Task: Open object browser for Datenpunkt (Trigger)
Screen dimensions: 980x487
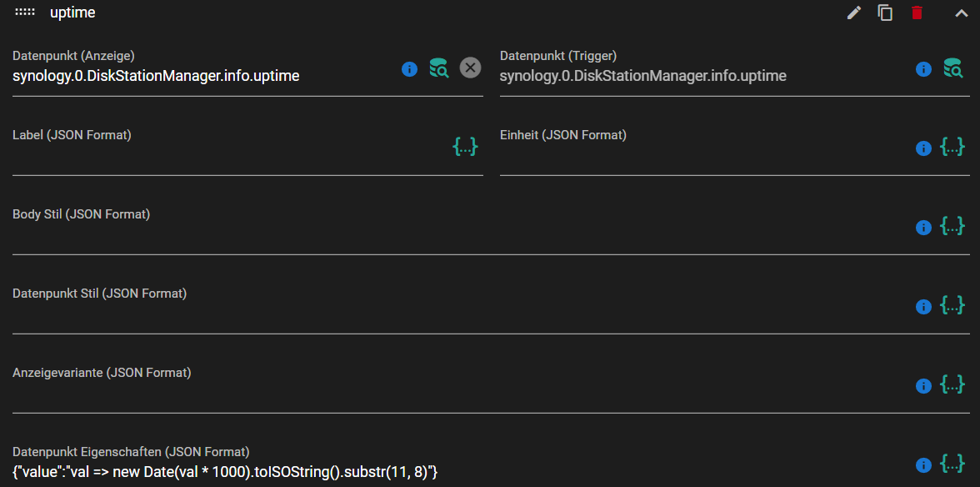Action: pos(953,68)
